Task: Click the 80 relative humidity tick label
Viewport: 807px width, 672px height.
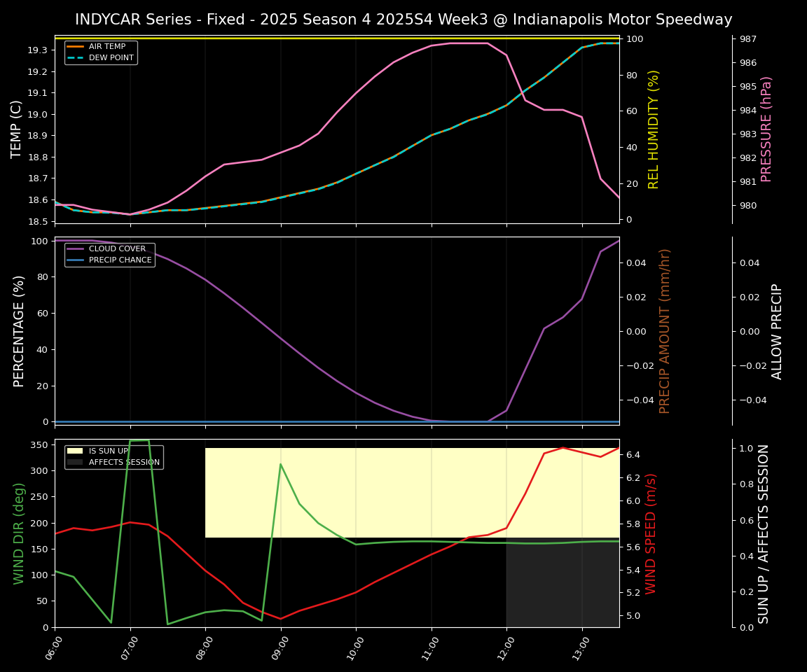Action: point(632,76)
